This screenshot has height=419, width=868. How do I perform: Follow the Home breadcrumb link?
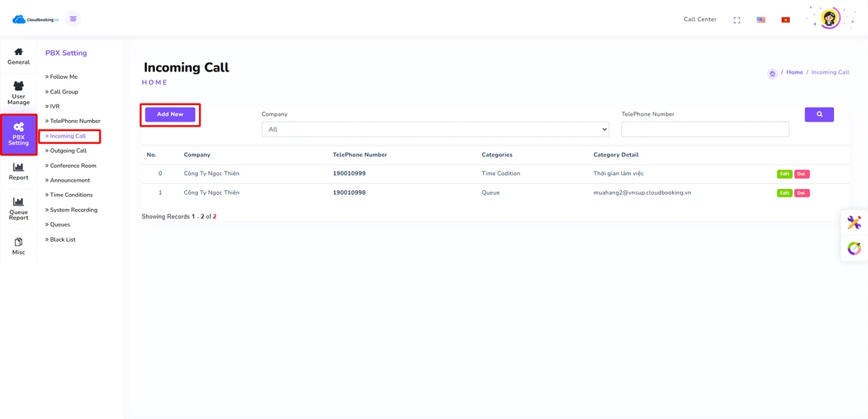794,72
